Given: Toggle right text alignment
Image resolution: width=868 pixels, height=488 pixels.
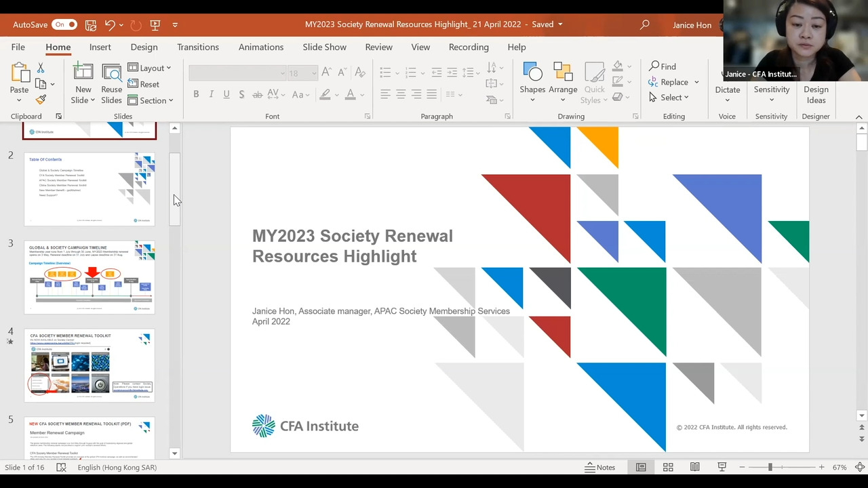Looking at the screenshot, I should click(416, 94).
